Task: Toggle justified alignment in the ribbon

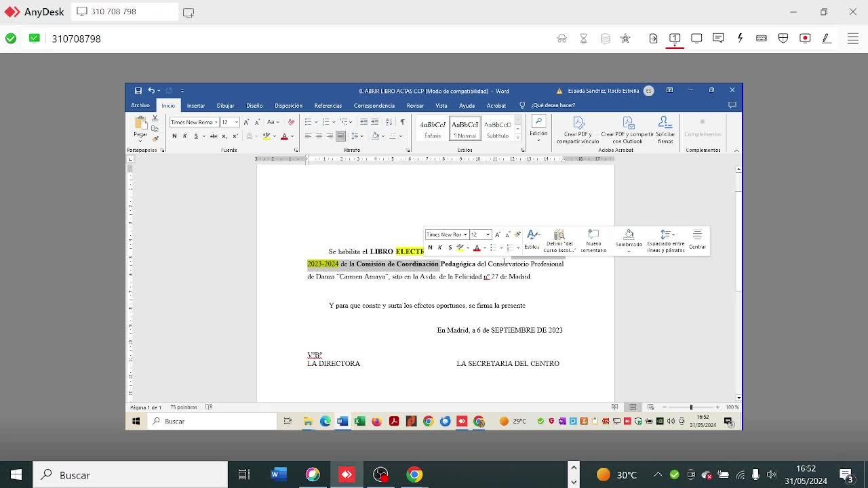Action: pos(340,136)
